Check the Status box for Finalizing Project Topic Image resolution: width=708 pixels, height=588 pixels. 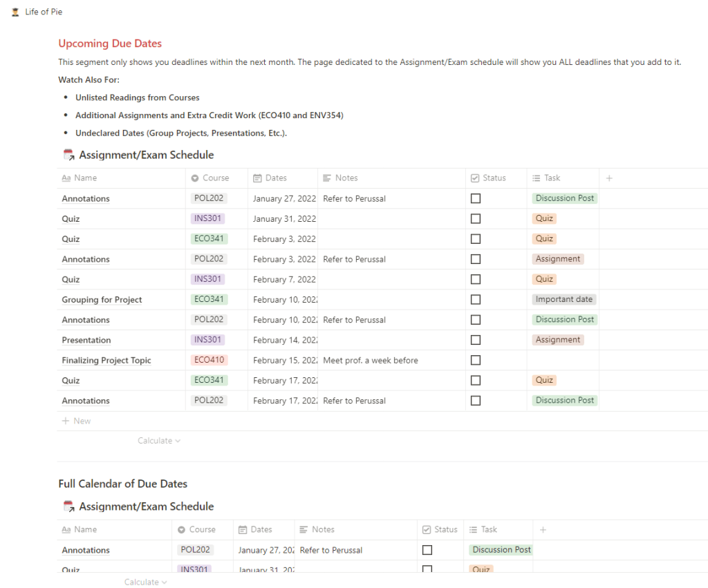pos(475,359)
